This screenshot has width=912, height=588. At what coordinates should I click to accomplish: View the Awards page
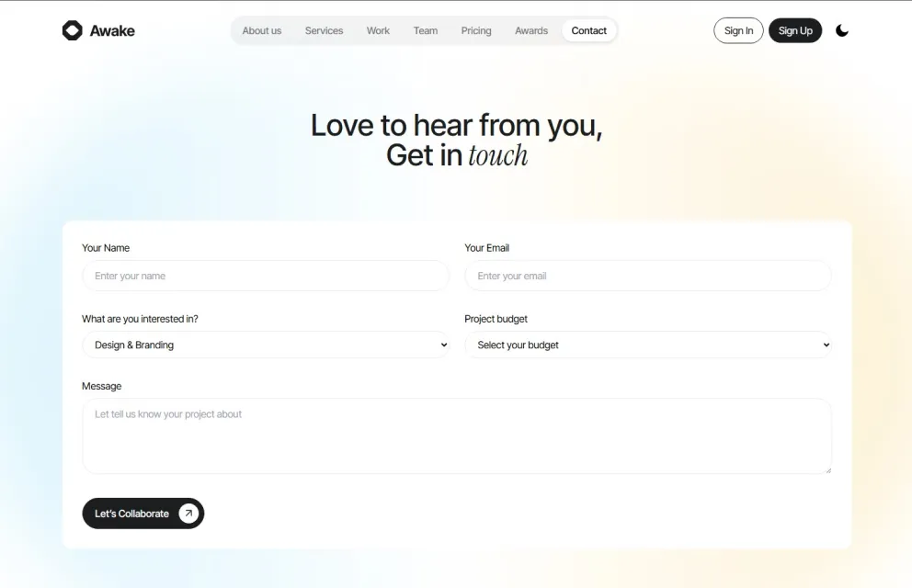click(531, 31)
